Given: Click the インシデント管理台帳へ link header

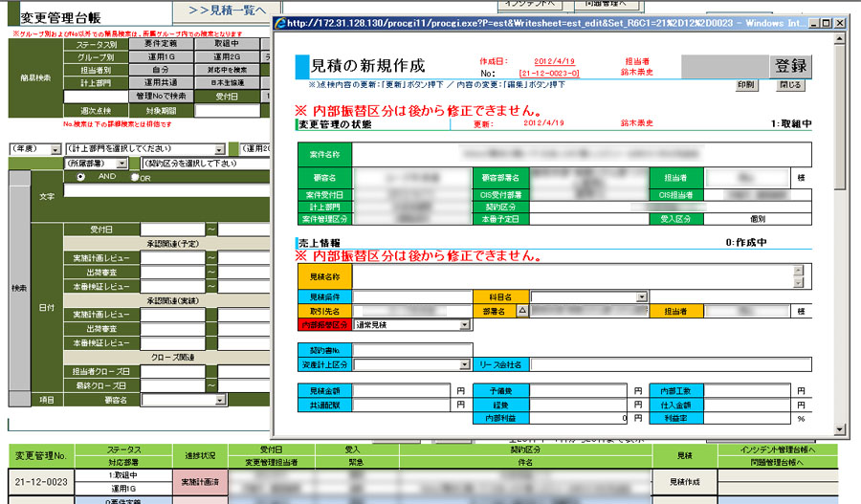Looking at the screenshot, I should 778,449.
